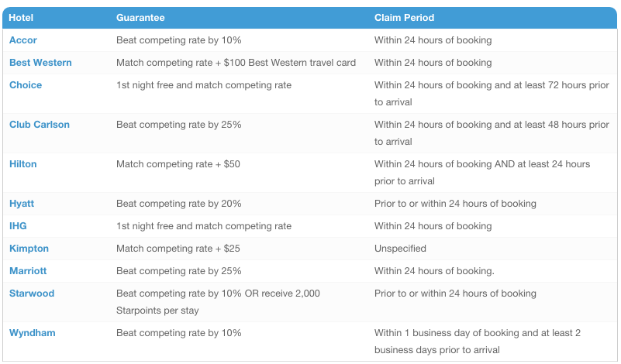621x364 pixels.
Task: Follow the Choice hotel link
Action: click(26, 85)
